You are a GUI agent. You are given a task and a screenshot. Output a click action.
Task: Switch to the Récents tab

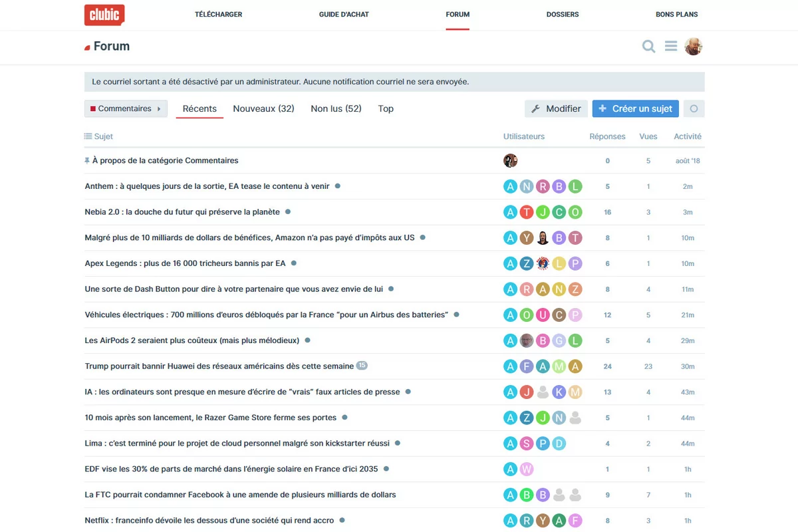point(199,108)
